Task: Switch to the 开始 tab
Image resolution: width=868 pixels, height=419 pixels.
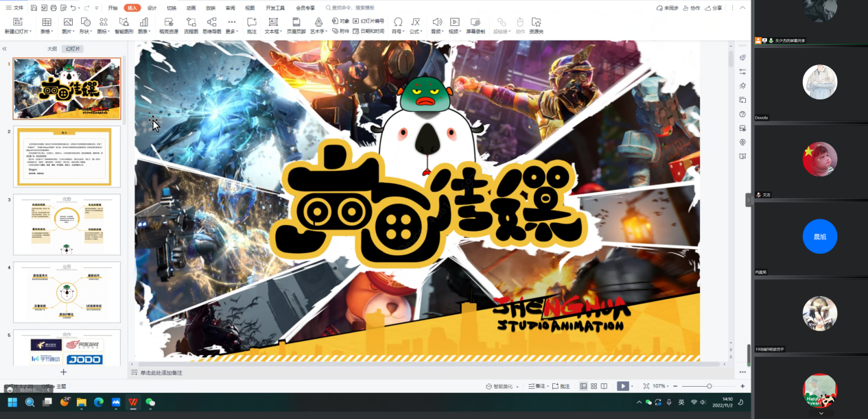Action: [x=113, y=8]
